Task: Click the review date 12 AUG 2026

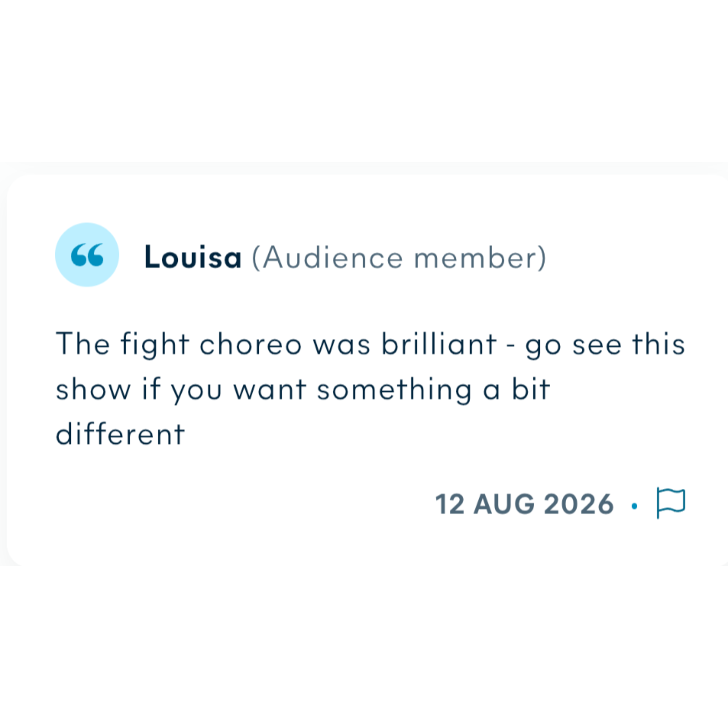Action: pyautogui.click(x=525, y=504)
